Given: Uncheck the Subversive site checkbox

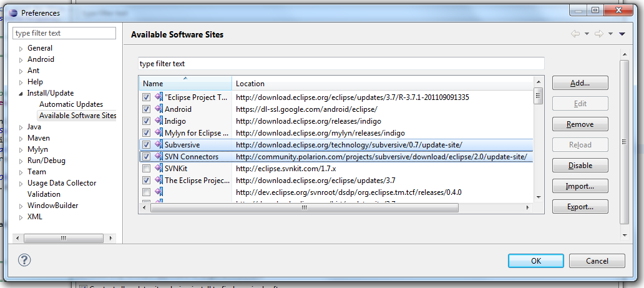Looking at the screenshot, I should pyautogui.click(x=146, y=145).
